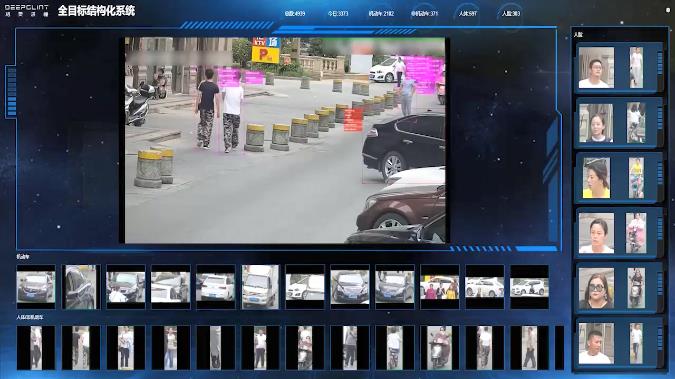
Task: Select the 今日:3373 today counter
Action: pyautogui.click(x=338, y=14)
